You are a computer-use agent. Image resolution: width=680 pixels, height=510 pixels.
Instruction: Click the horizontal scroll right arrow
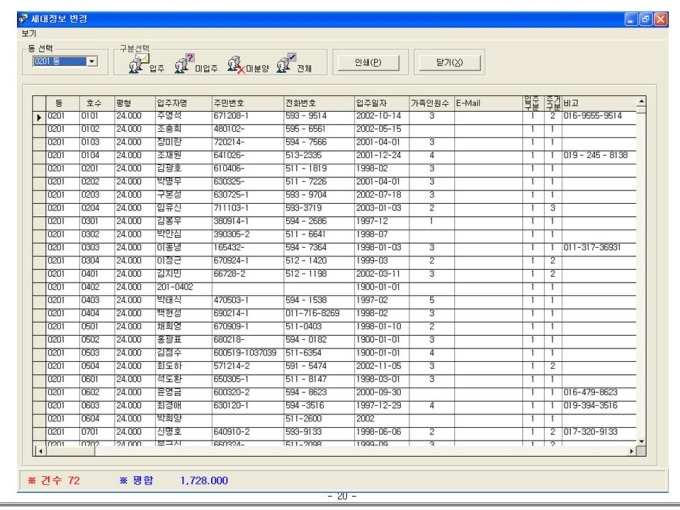coord(631,451)
